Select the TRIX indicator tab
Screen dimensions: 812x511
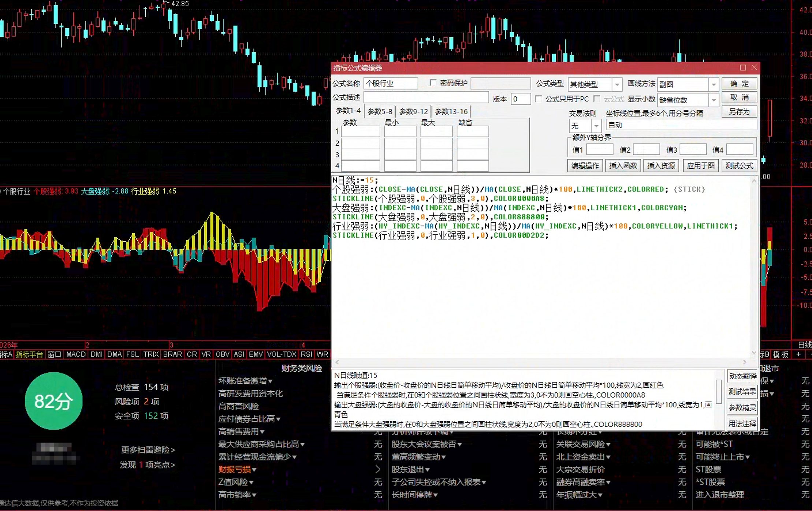pos(151,354)
